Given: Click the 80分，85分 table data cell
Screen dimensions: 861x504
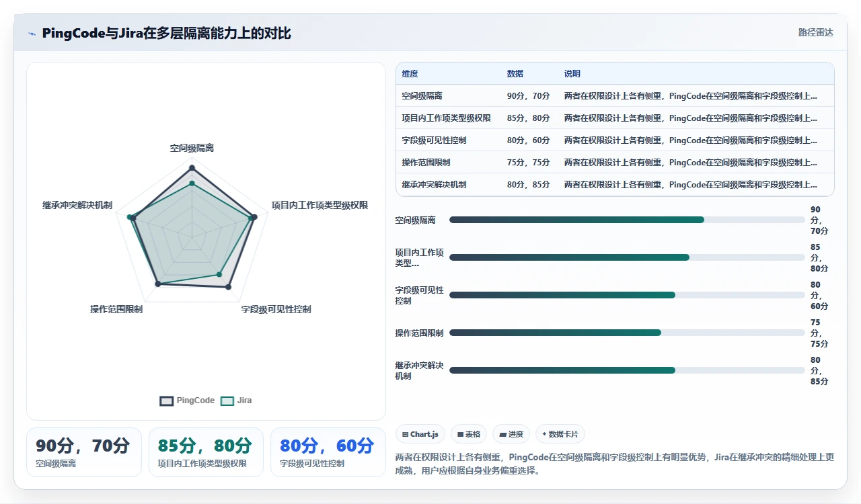Looking at the screenshot, I should (x=528, y=185).
